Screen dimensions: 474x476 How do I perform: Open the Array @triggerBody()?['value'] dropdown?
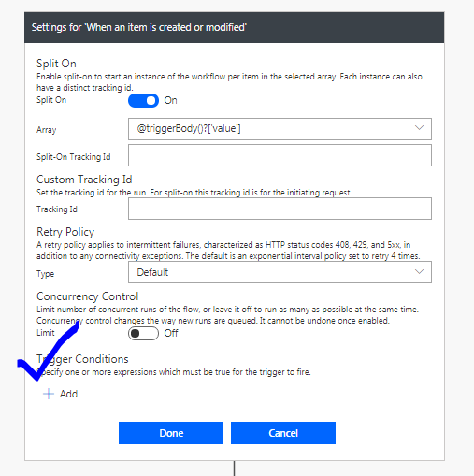[280, 129]
